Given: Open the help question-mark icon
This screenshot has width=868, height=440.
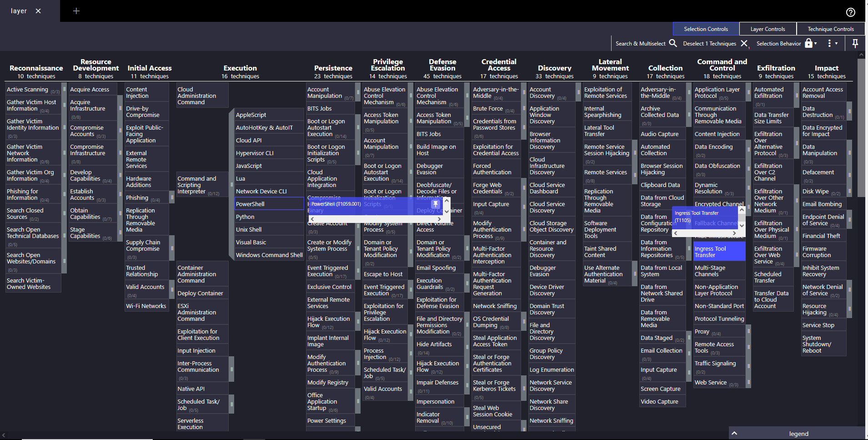Looking at the screenshot, I should coord(850,12).
